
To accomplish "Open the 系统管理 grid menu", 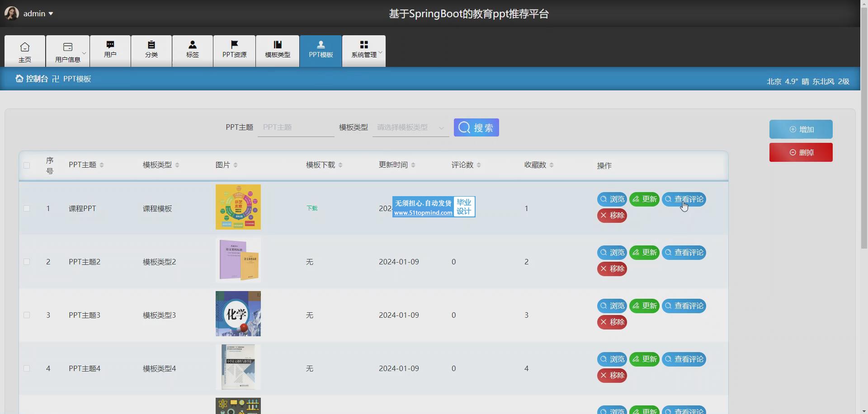I will [x=364, y=51].
